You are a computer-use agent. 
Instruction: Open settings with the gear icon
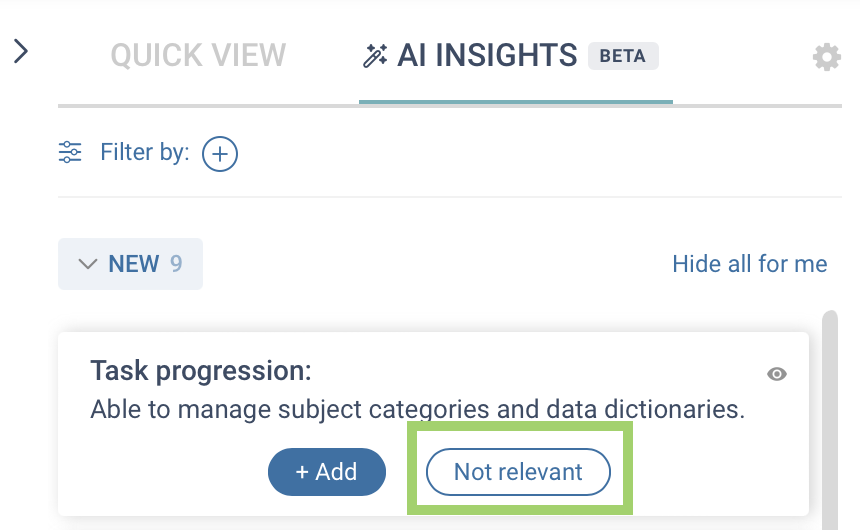click(826, 57)
